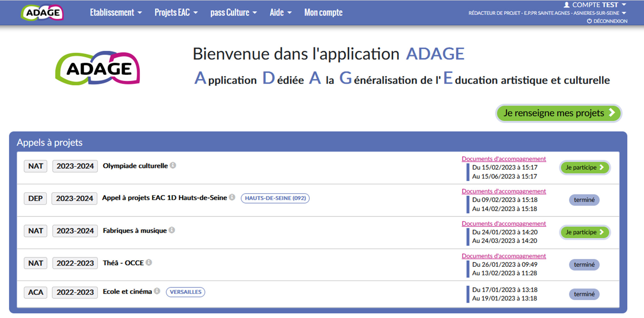
Task: Click the ADAGE logo in the navigation bar
Action: coord(42,13)
